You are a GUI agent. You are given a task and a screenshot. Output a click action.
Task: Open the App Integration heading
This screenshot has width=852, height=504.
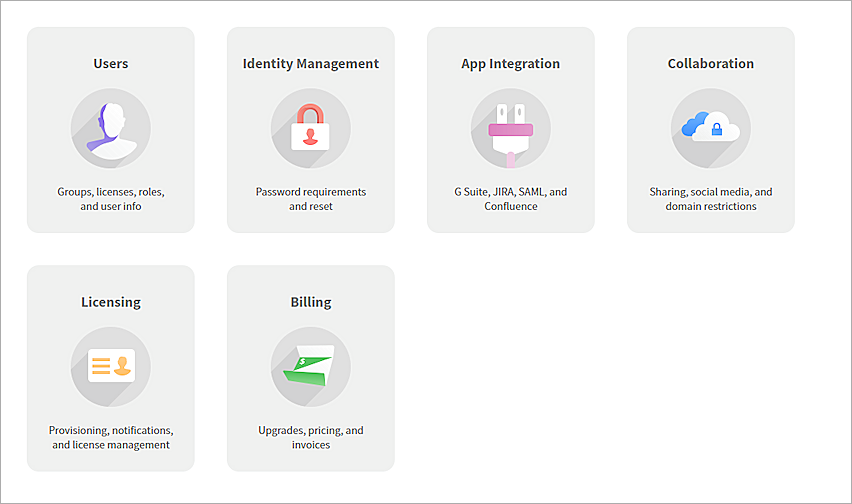click(511, 64)
